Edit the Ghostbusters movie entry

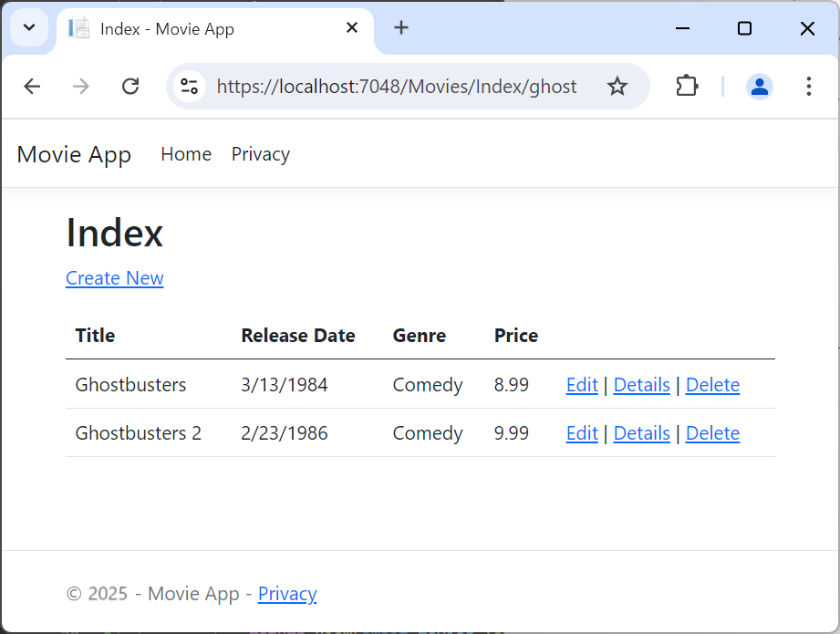pyautogui.click(x=582, y=384)
